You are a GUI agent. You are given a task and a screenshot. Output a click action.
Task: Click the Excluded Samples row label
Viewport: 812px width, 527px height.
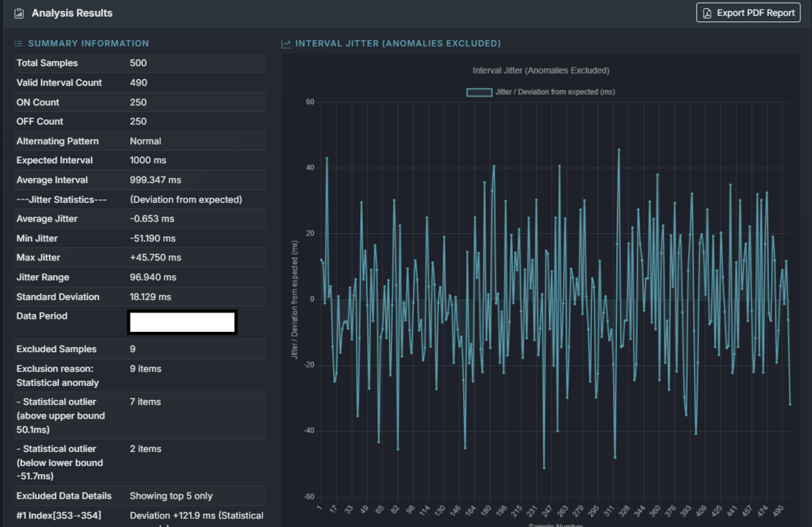[x=56, y=349]
